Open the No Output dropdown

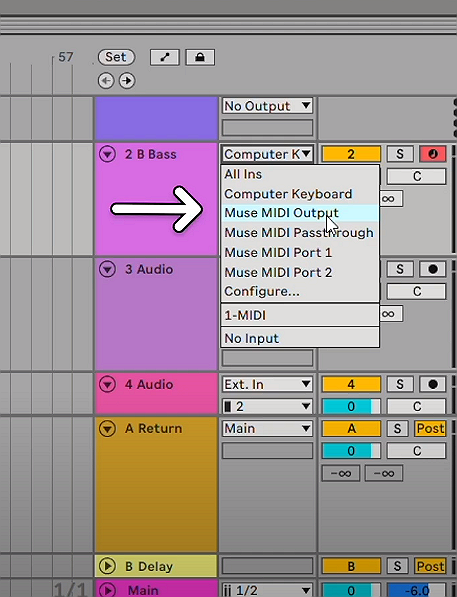tap(267, 106)
